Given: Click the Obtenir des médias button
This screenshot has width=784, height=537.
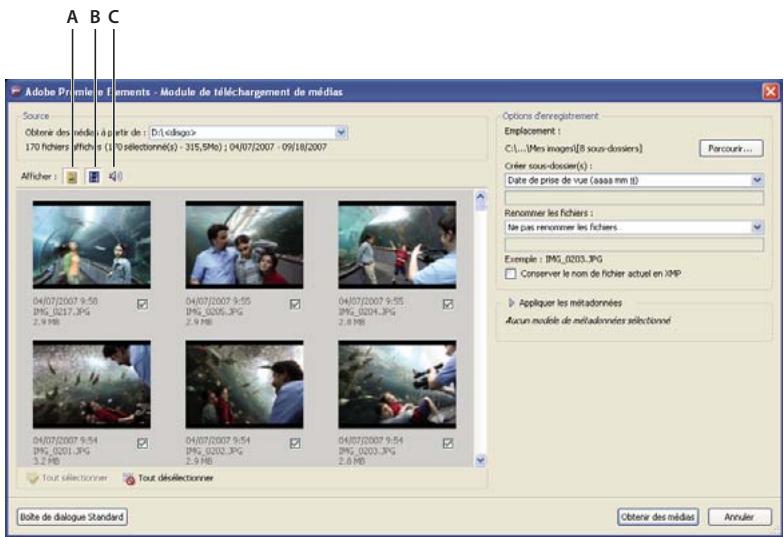Looking at the screenshot, I should 658,517.
